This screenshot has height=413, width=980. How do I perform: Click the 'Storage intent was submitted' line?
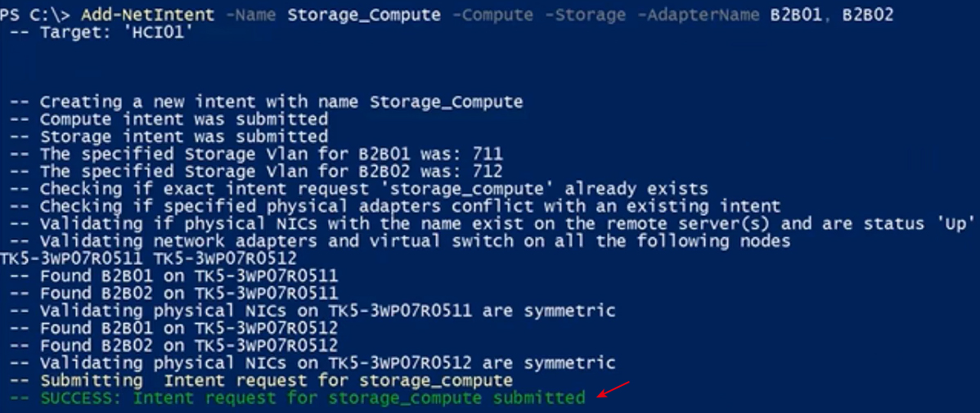point(169,137)
